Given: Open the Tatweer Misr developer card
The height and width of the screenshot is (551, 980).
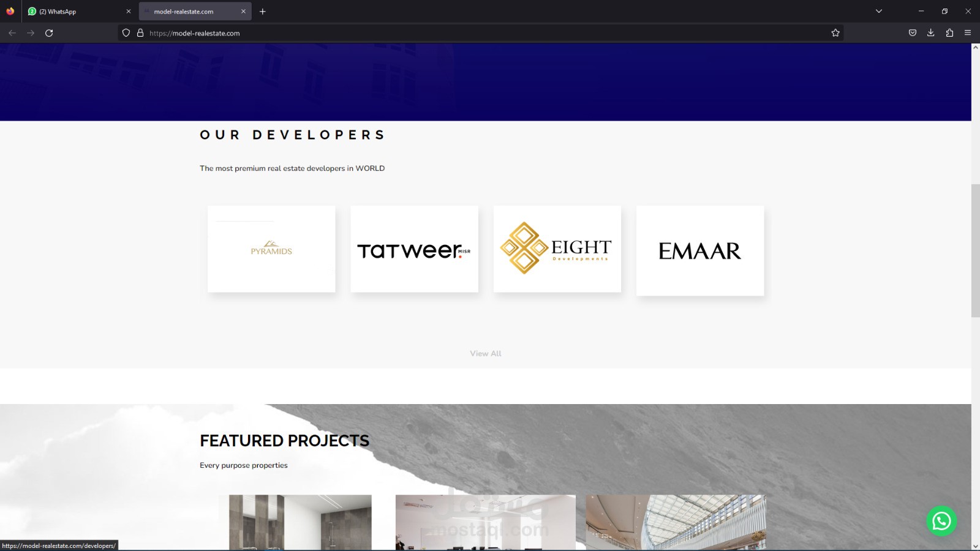Looking at the screenshot, I should [x=414, y=249].
